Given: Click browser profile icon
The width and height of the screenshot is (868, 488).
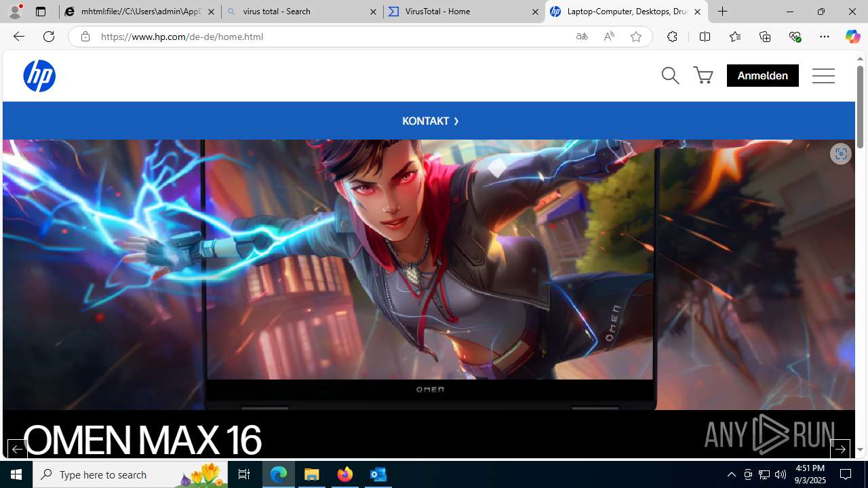Looking at the screenshot, I should click(x=15, y=12).
